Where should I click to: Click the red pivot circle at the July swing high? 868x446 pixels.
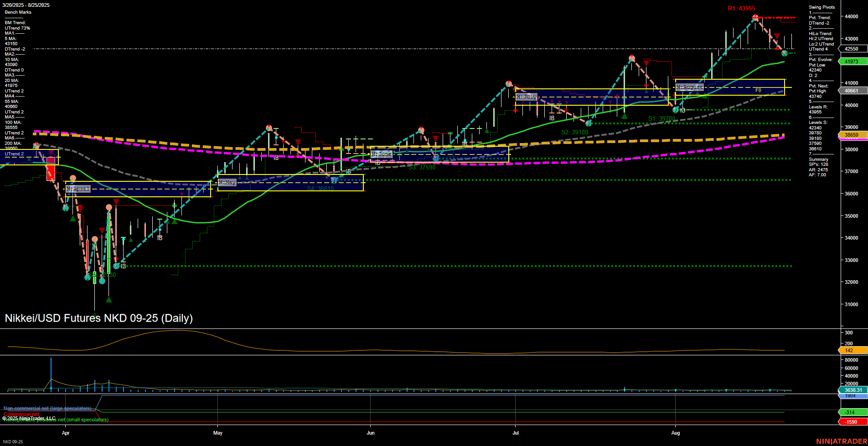tap(631, 58)
